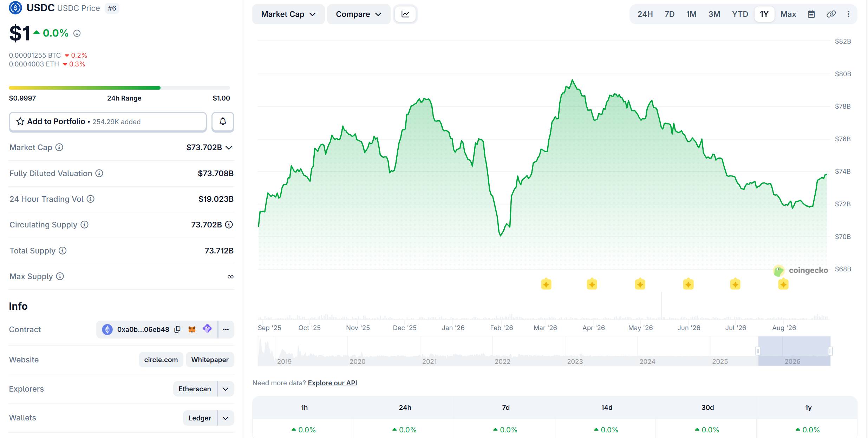
Task: Click the star marker below May '26
Action: coord(640,284)
